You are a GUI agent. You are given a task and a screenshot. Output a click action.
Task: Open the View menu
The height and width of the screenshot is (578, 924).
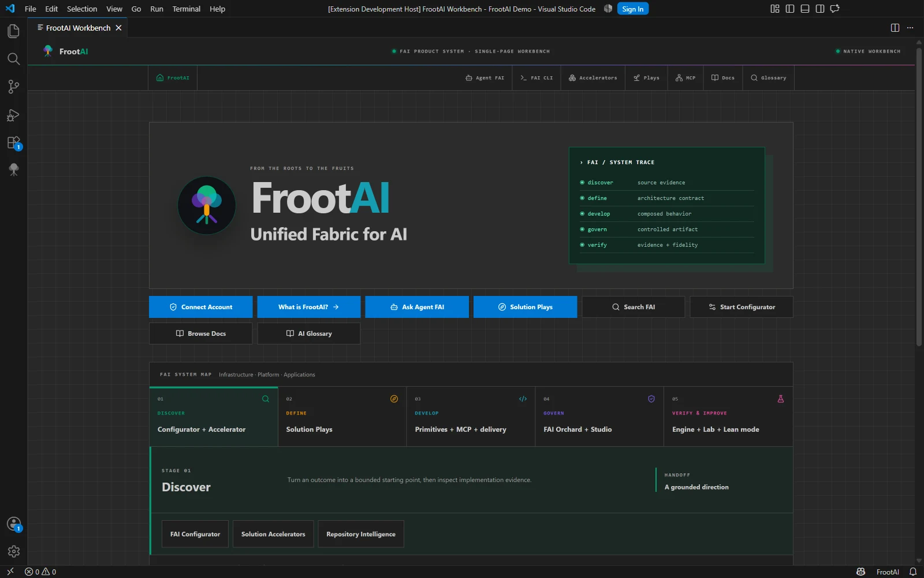(x=114, y=9)
